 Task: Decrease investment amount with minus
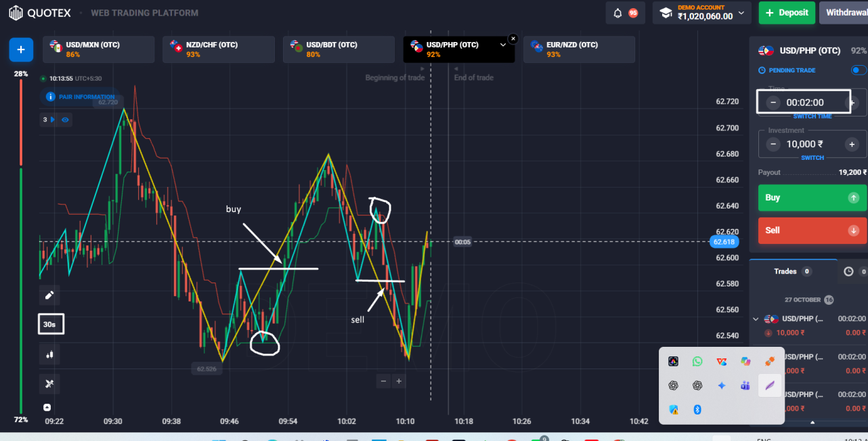coord(773,144)
